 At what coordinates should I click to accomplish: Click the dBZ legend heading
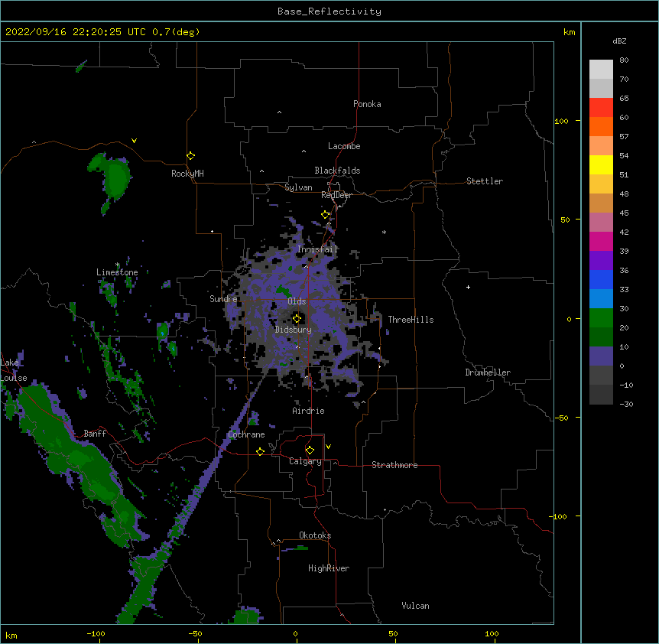click(619, 41)
